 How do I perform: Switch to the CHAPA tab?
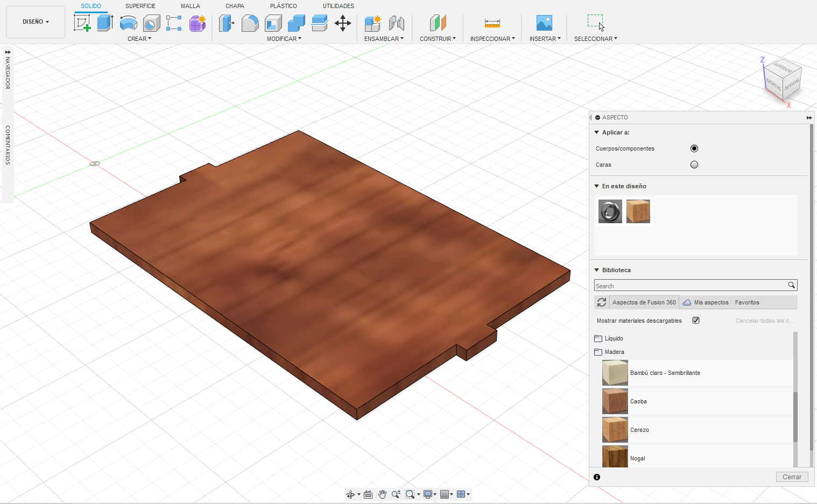(235, 6)
